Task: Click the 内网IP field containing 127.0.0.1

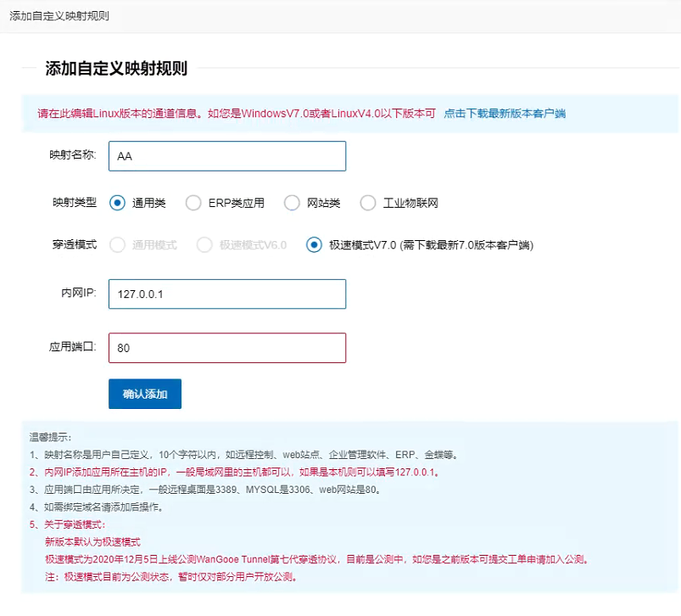Action: [229, 294]
